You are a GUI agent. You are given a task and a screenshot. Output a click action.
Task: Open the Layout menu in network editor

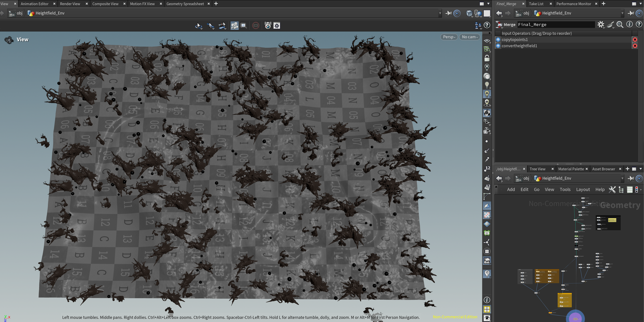click(x=583, y=189)
